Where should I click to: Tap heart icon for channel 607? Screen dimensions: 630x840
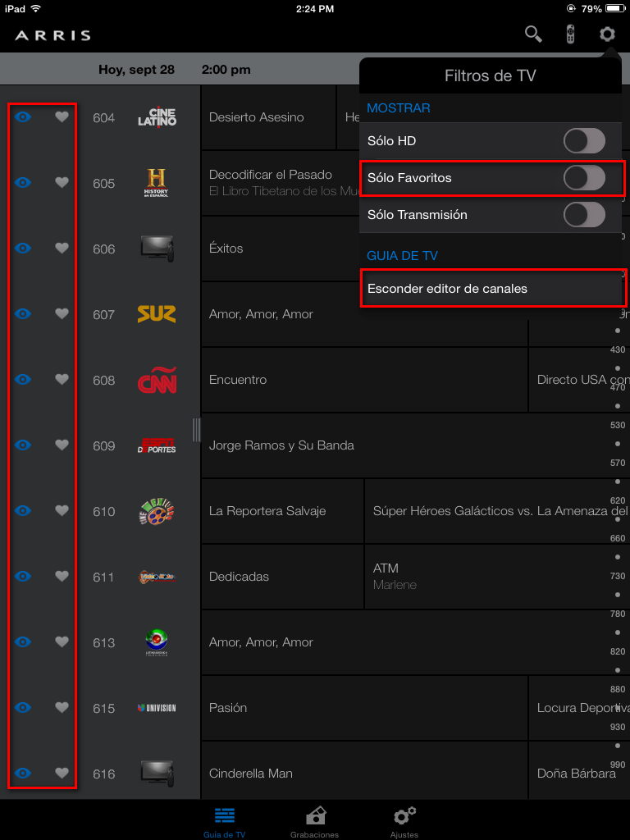pyautogui.click(x=62, y=314)
